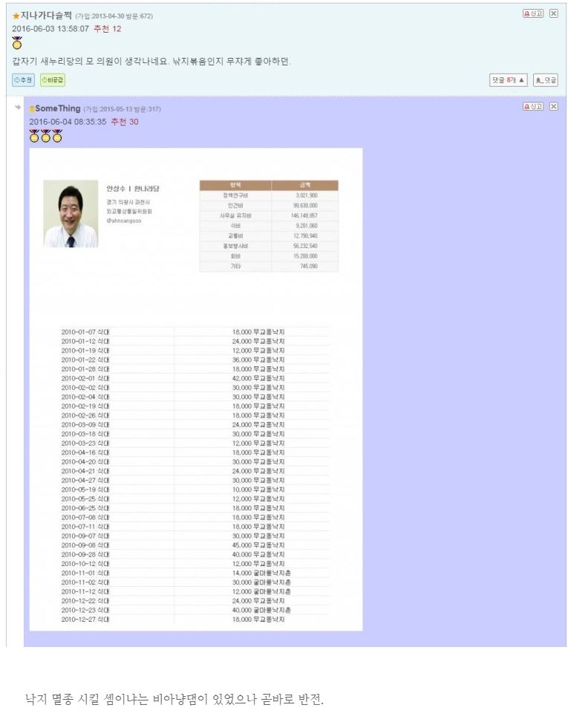568x728 pixels.
Task: Open the 지나가다슬쩍 user profile
Action: point(46,16)
